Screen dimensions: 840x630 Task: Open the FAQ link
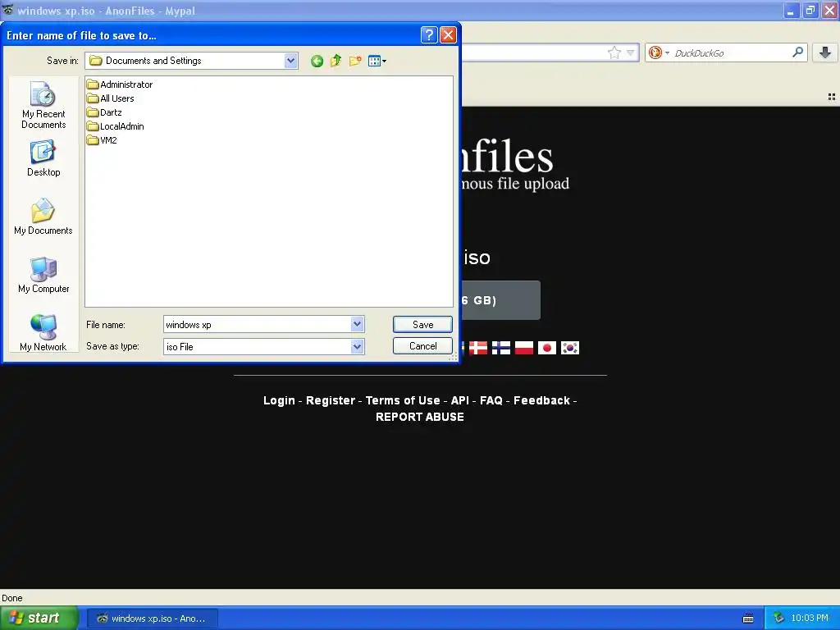(x=491, y=400)
